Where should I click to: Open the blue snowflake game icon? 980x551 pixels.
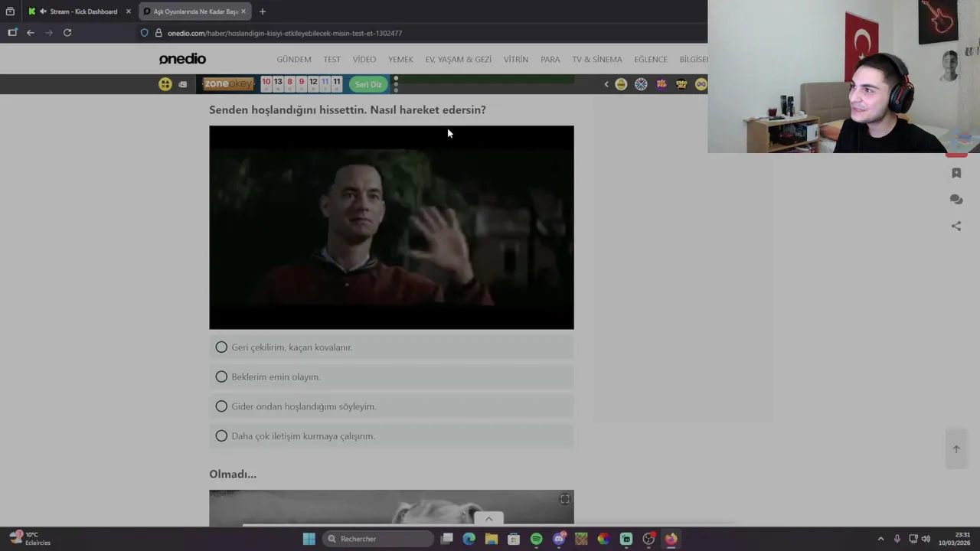coord(641,84)
